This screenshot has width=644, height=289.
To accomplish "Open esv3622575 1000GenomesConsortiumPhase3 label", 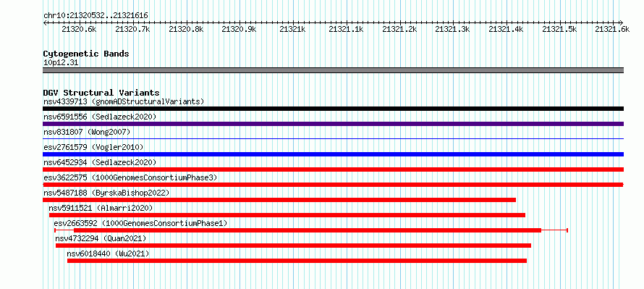I will 130,177.
